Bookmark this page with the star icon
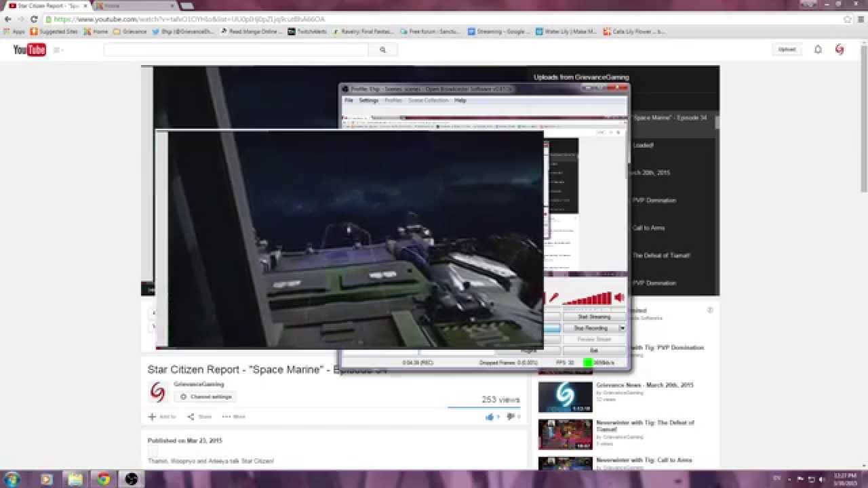The image size is (868, 488). coord(848,19)
